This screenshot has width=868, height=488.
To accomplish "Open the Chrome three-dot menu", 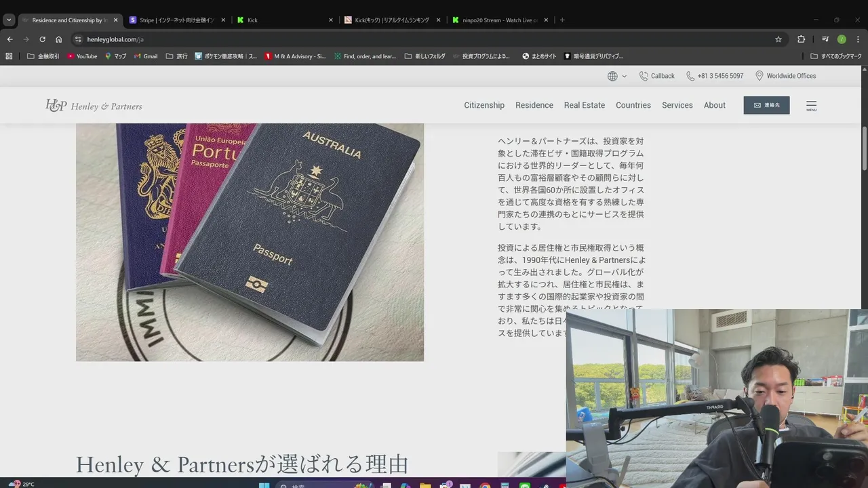I will click(858, 39).
